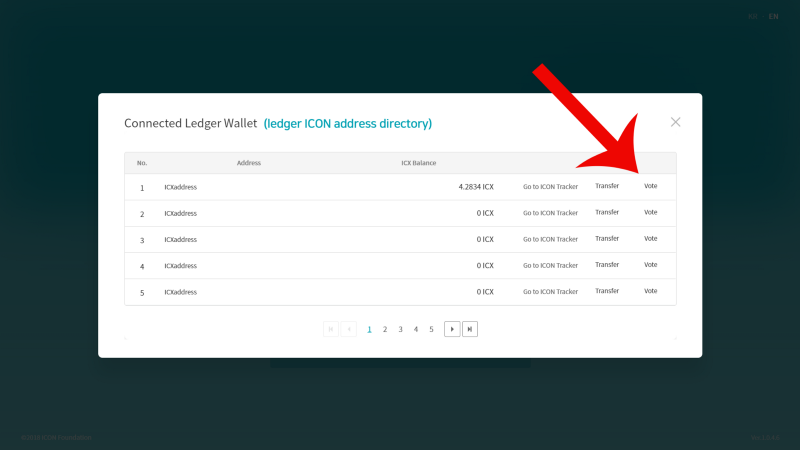The width and height of the screenshot is (800, 450).
Task: Select ICXaddress in row 5
Action: coord(181,292)
